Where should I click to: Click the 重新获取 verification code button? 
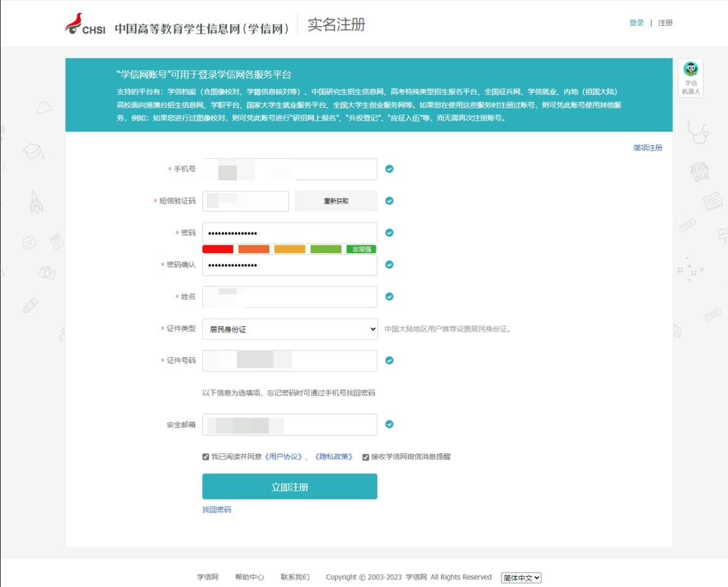click(x=336, y=201)
